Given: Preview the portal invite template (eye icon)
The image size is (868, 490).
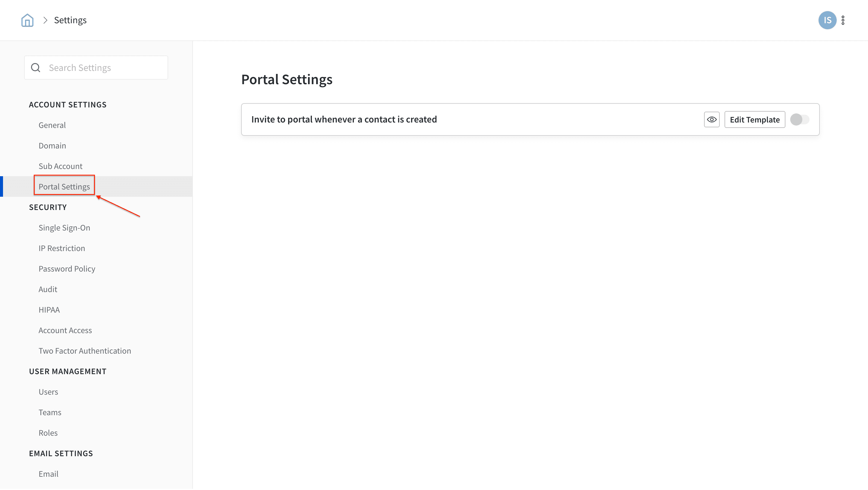Looking at the screenshot, I should click(711, 120).
